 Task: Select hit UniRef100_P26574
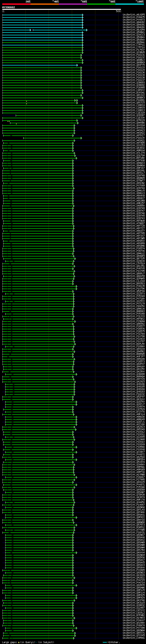[134, 249]
